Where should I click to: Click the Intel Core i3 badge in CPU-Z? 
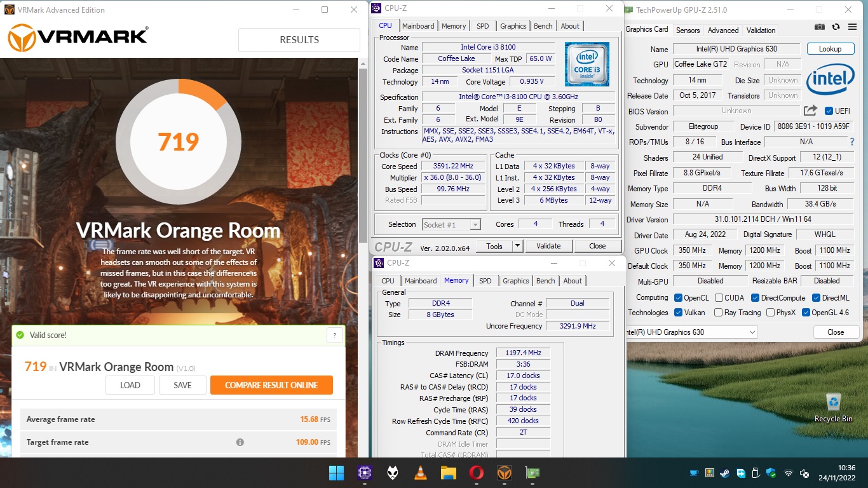(587, 64)
